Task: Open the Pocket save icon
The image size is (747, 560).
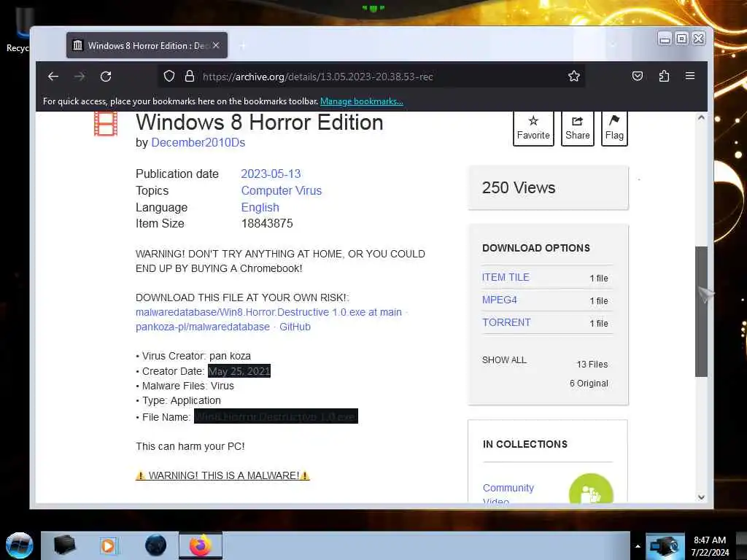Action: (x=638, y=76)
